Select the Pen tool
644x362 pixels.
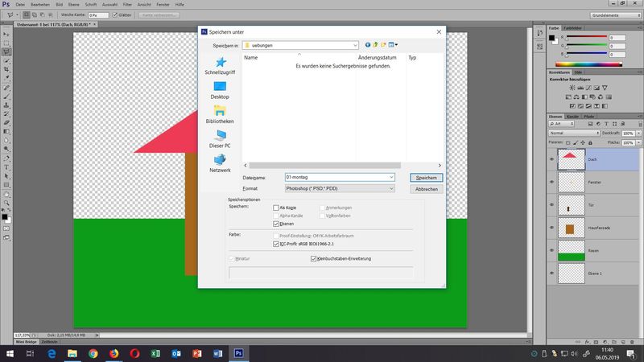pyautogui.click(x=6, y=158)
